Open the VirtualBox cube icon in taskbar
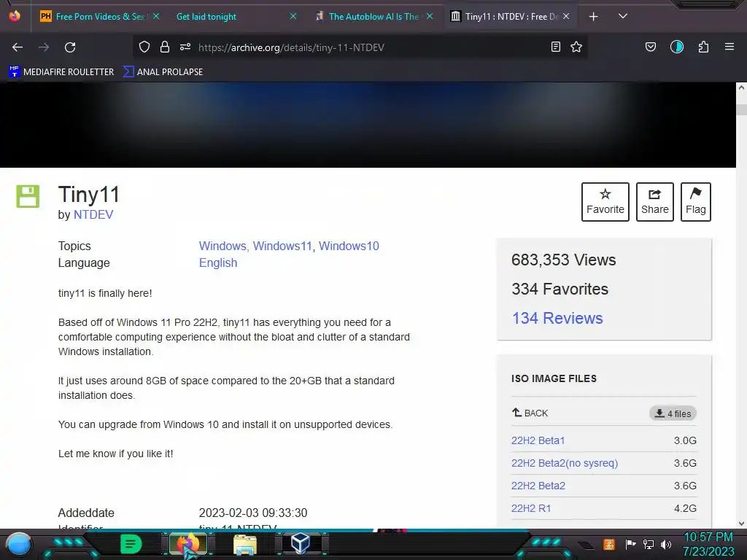747x560 pixels. coord(301,544)
